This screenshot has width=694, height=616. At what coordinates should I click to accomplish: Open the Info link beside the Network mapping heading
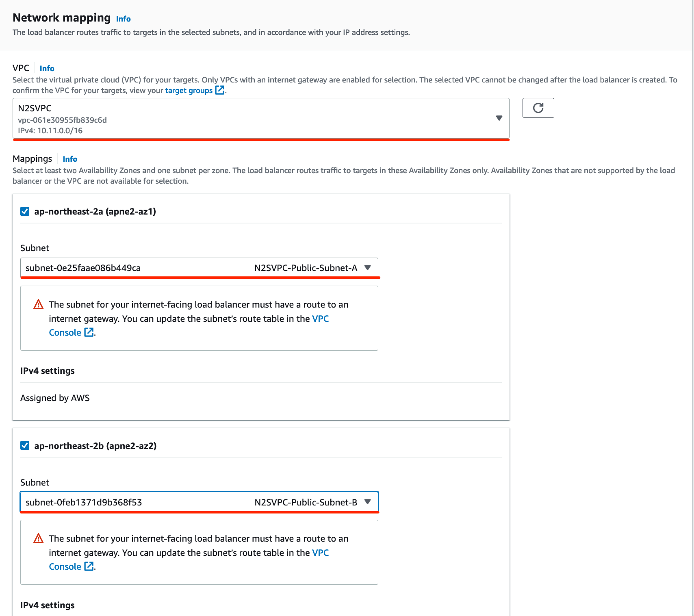pyautogui.click(x=123, y=19)
